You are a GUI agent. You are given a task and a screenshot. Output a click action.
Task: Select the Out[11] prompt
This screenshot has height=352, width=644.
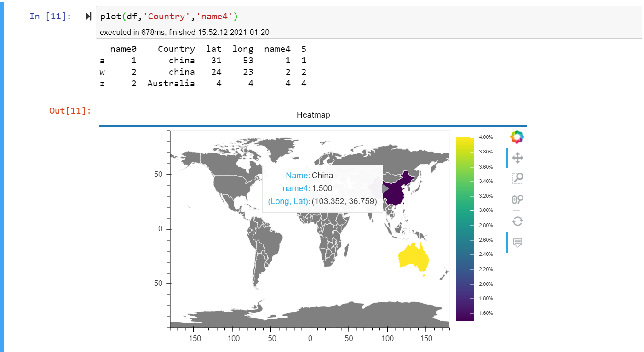[x=70, y=110]
